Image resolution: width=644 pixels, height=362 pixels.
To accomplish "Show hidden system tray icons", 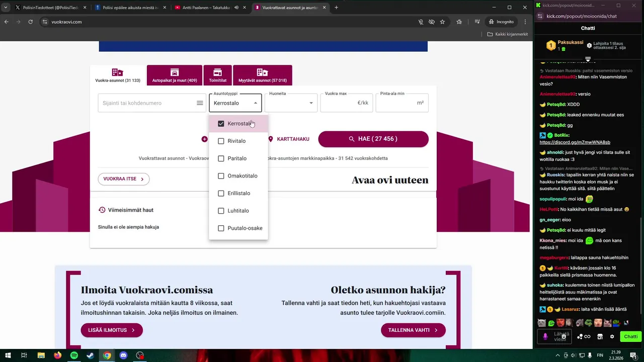I will pyautogui.click(x=557, y=355).
